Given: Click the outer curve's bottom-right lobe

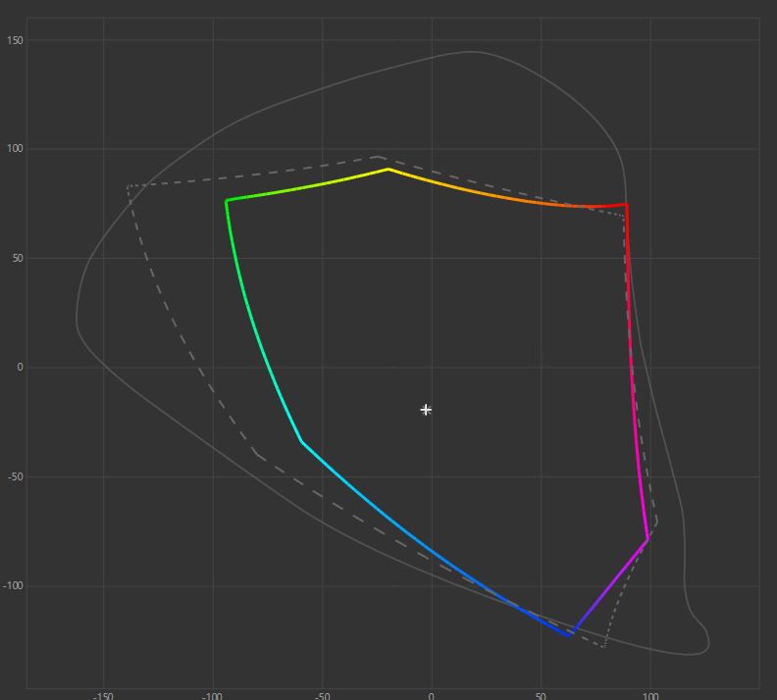Looking at the screenshot, I should [704, 643].
